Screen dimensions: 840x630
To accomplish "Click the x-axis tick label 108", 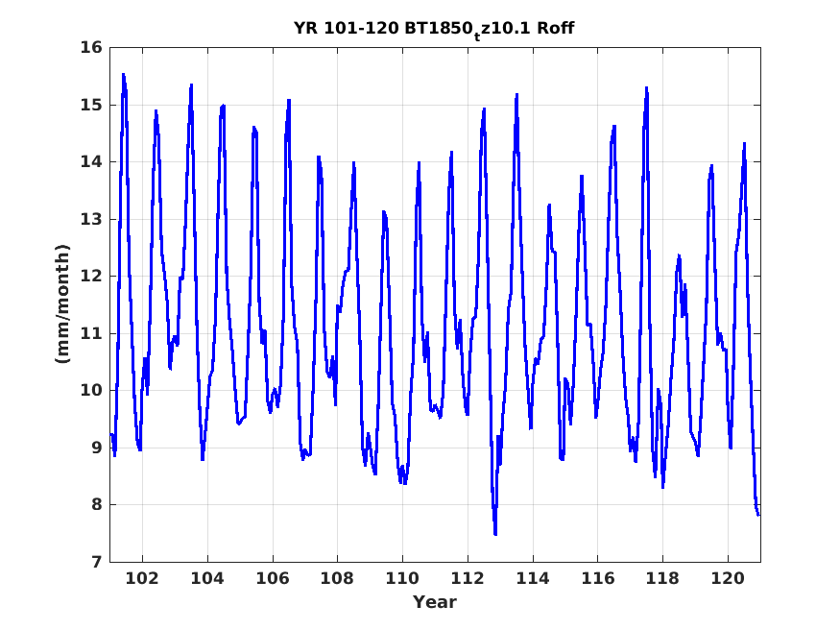I will pyautogui.click(x=338, y=578).
